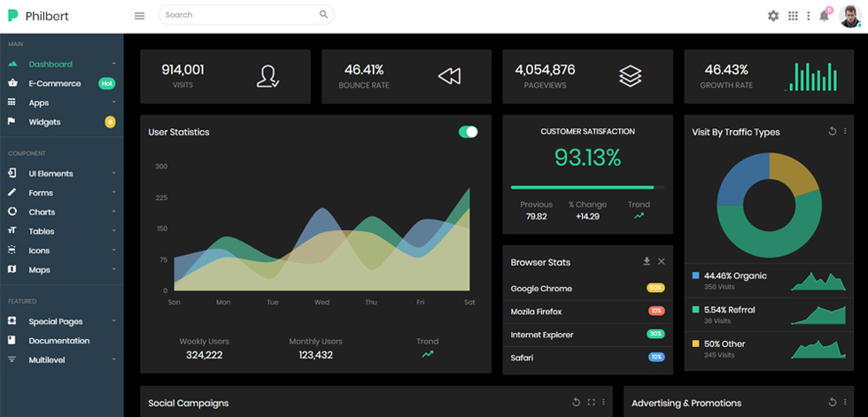Click the bounce rate rewind icon
The width and height of the screenshot is (868, 417).
tap(450, 76)
